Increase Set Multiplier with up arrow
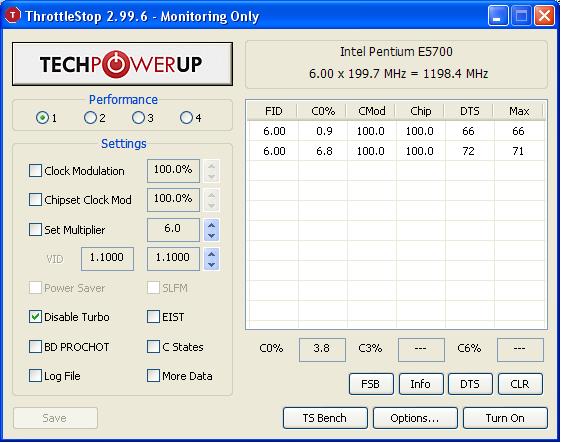This screenshot has height=443, width=561. click(x=211, y=225)
